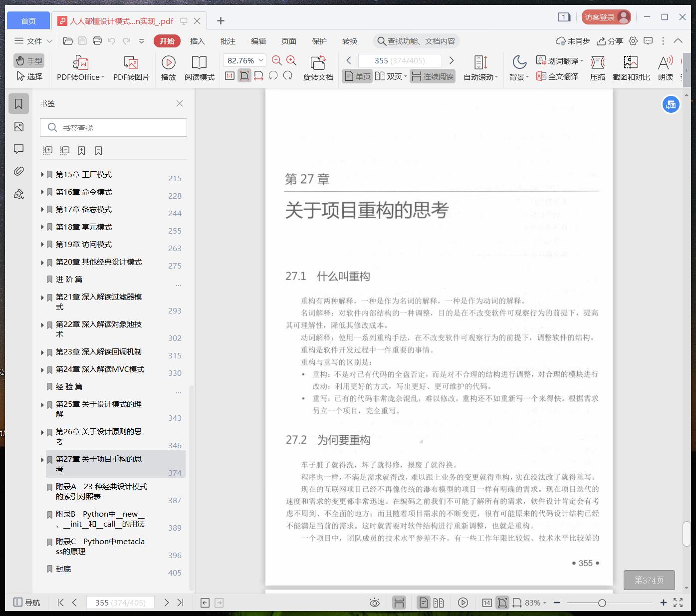Open the 保护 ribbon tab
The width and height of the screenshot is (696, 616).
point(319,41)
